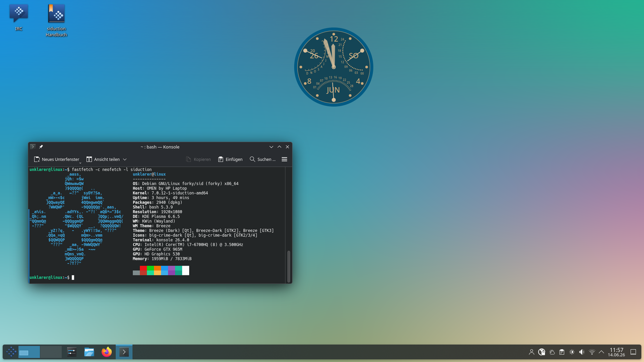
Task: Click the 'fastfetch -c neofetch -l siduction' command text
Action: point(112,169)
